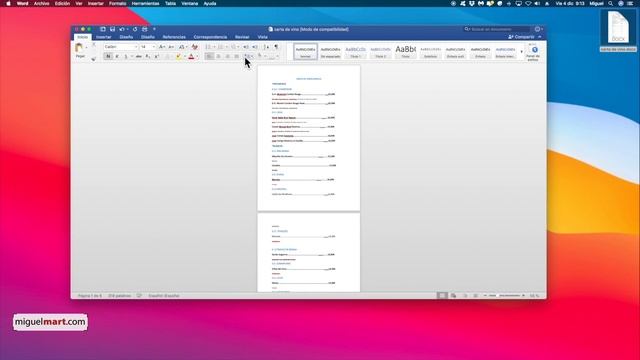The height and width of the screenshot is (360, 640).
Task: Apply red font color A
Action: (x=191, y=56)
